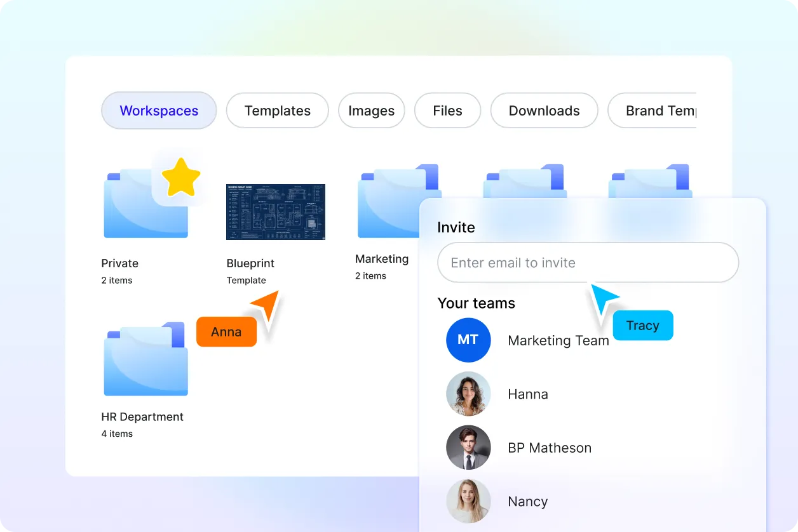Select Nancy name in teams list

coord(528,502)
